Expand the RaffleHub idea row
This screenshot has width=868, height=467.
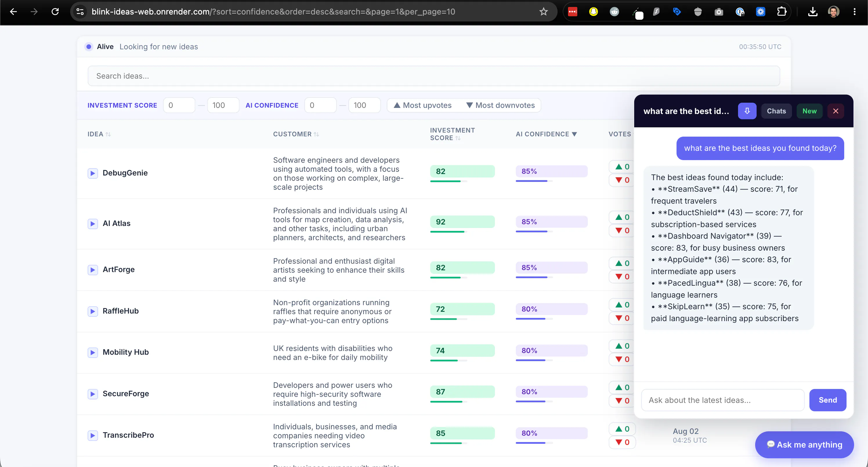pos(93,311)
